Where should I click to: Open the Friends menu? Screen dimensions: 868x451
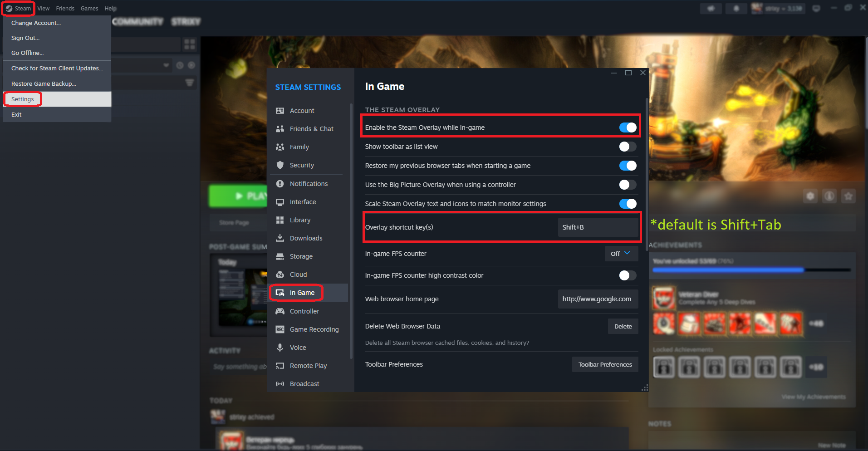65,9
